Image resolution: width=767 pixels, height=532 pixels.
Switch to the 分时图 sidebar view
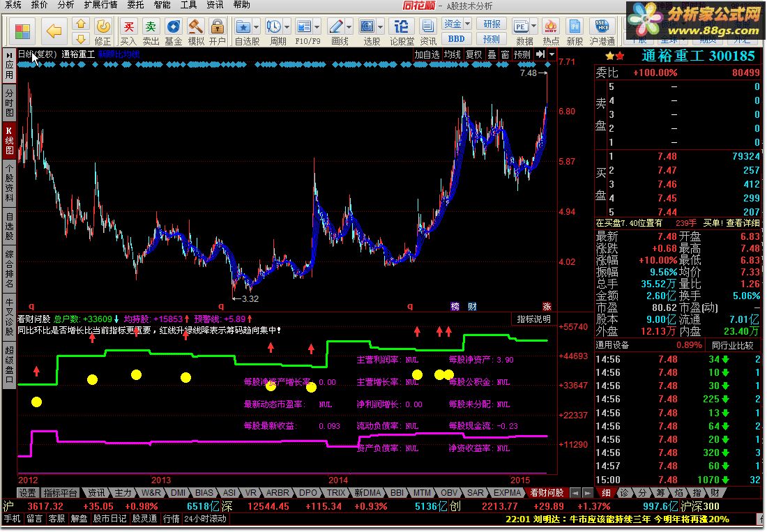[9, 102]
